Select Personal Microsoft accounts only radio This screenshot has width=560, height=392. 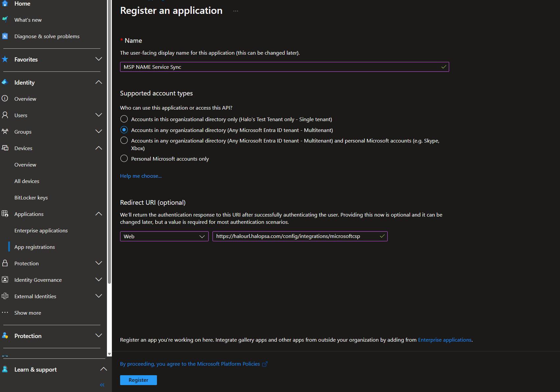(x=124, y=158)
